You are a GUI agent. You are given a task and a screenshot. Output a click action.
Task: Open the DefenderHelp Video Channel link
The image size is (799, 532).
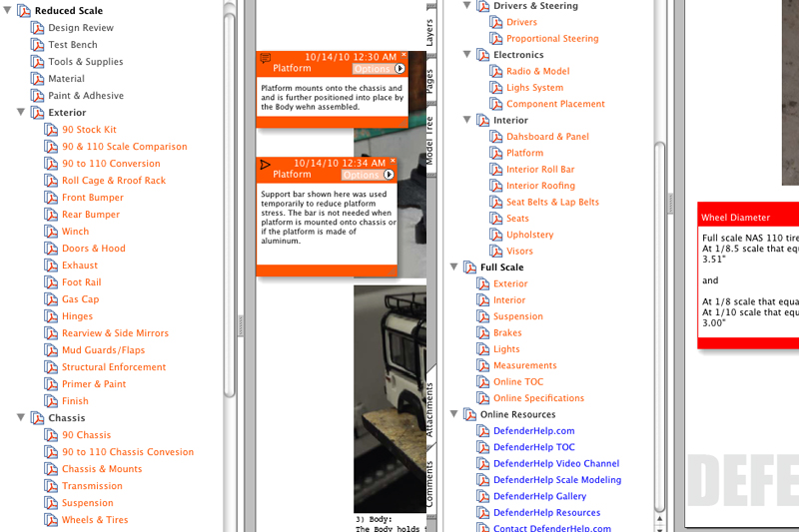(x=556, y=463)
